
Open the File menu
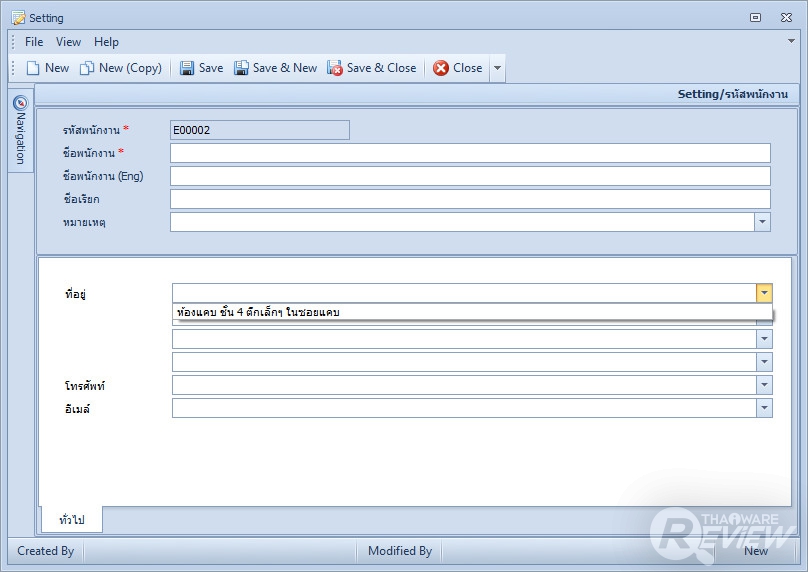[x=34, y=42]
